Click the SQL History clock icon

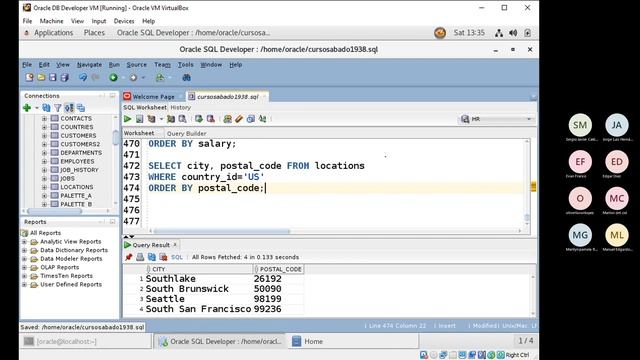coord(251,119)
